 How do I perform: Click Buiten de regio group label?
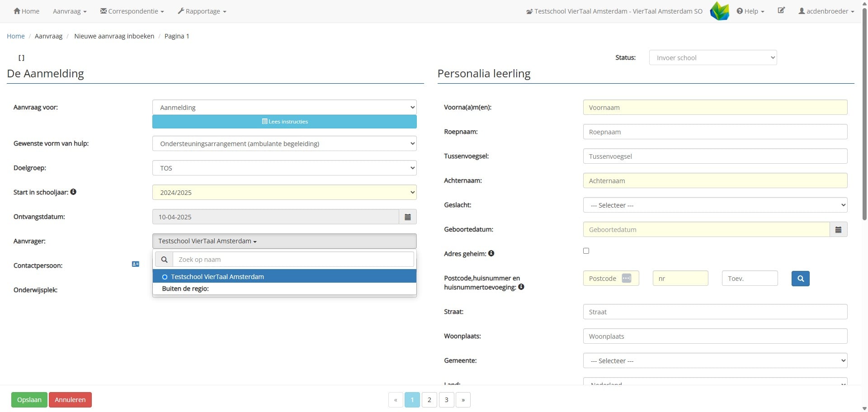click(185, 289)
